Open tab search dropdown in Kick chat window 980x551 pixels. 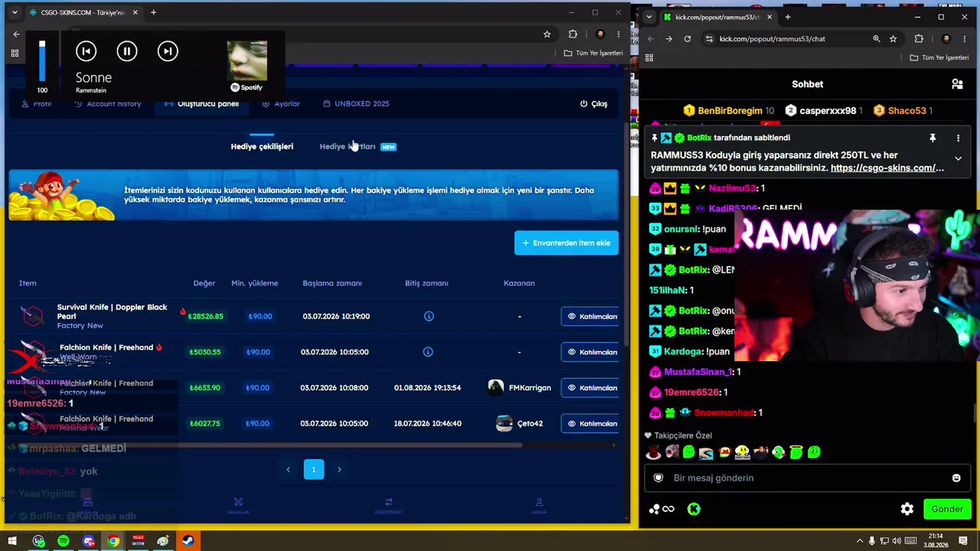click(x=649, y=17)
